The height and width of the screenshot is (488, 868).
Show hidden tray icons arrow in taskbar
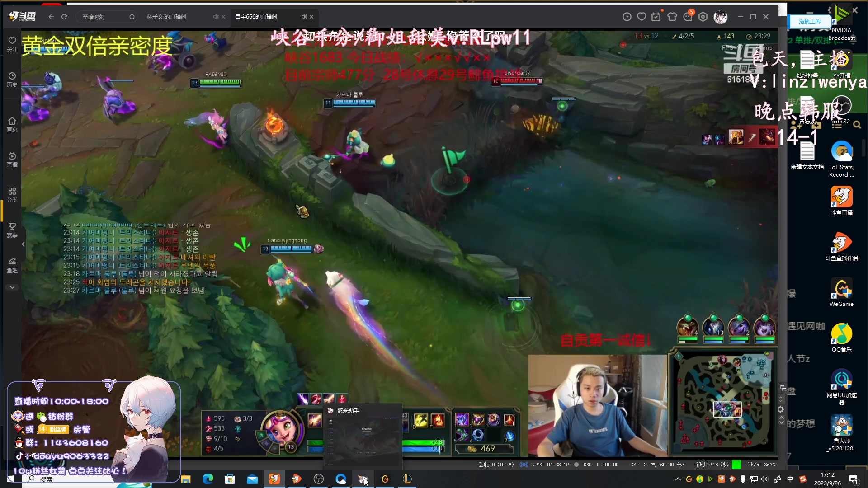pyautogui.click(x=678, y=479)
